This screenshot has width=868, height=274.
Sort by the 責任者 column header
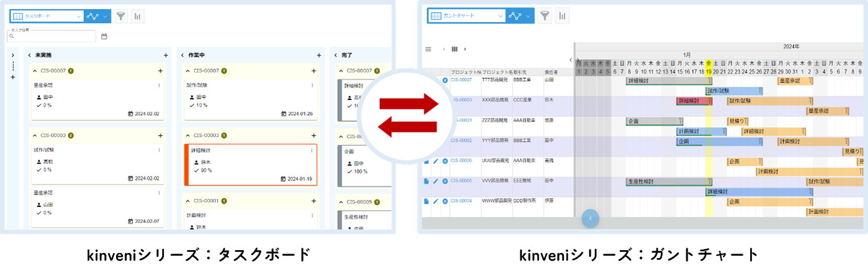tap(551, 72)
